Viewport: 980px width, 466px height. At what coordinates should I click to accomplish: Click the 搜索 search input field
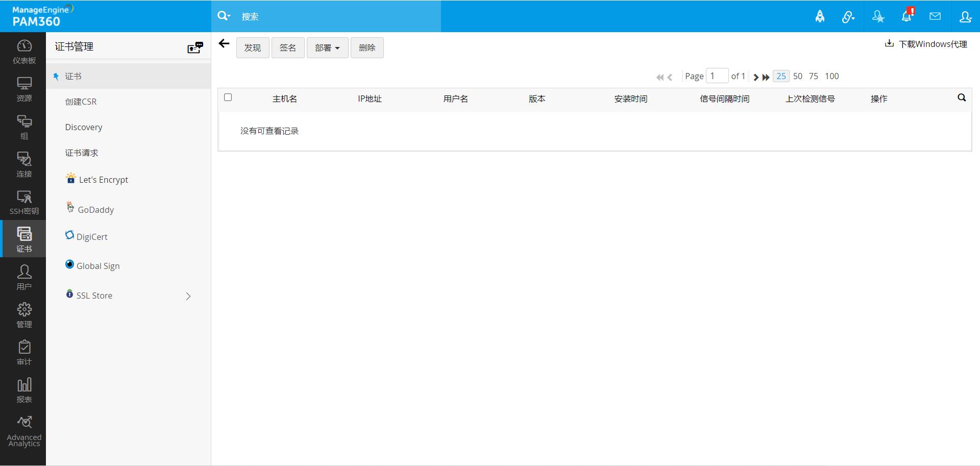pos(339,16)
